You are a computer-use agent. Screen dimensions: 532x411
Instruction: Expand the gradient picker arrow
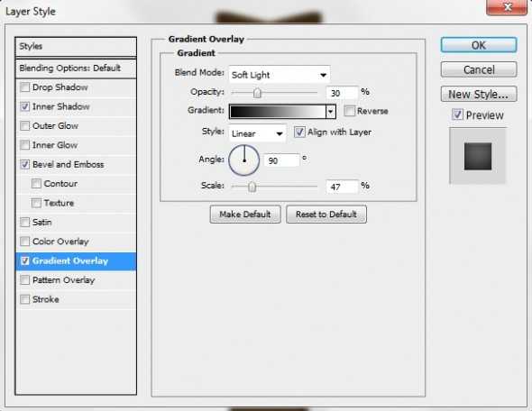pyautogui.click(x=330, y=111)
